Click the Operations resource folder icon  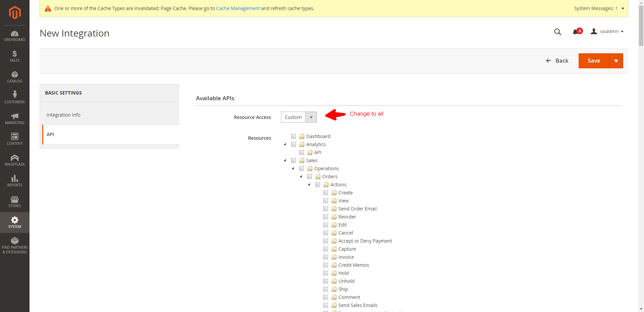point(310,169)
